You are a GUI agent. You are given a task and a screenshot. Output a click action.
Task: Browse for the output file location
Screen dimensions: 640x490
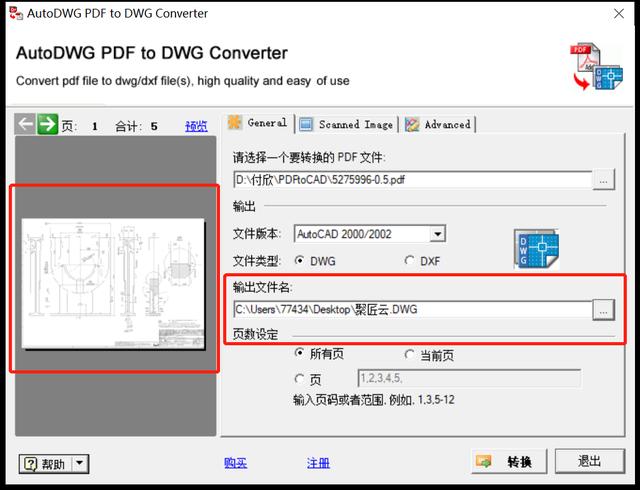603,310
